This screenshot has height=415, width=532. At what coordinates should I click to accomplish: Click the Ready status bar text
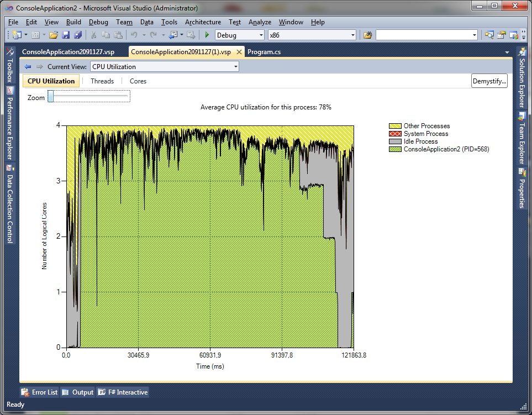tap(15, 405)
